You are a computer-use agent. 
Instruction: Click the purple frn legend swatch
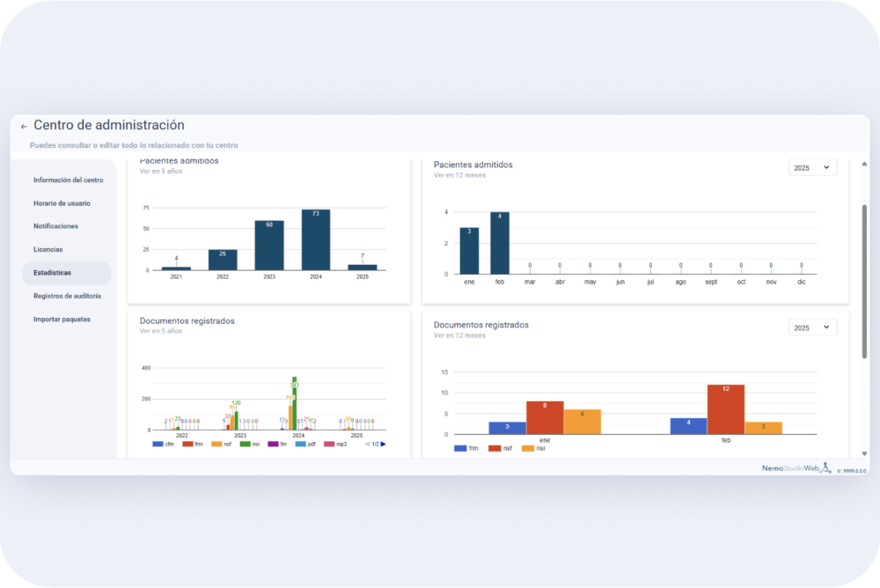(x=274, y=445)
